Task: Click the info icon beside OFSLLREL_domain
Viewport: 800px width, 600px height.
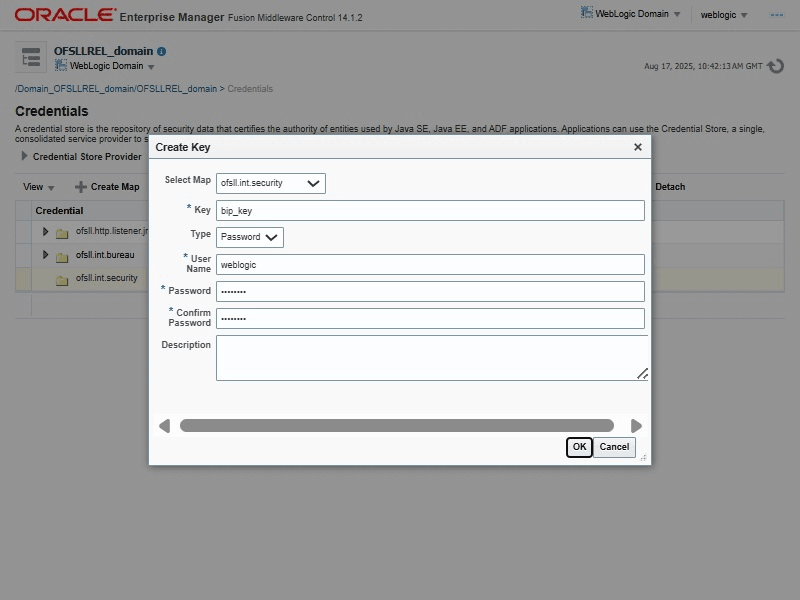Action: [x=161, y=52]
